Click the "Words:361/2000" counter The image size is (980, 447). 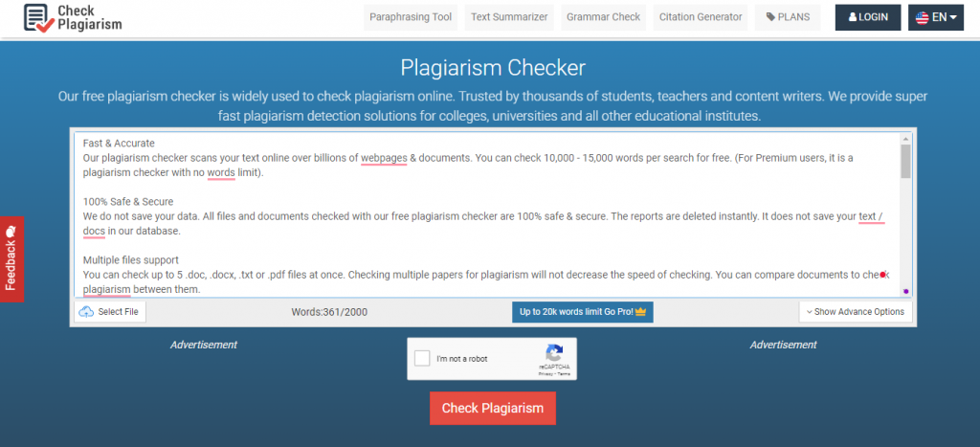point(329,311)
